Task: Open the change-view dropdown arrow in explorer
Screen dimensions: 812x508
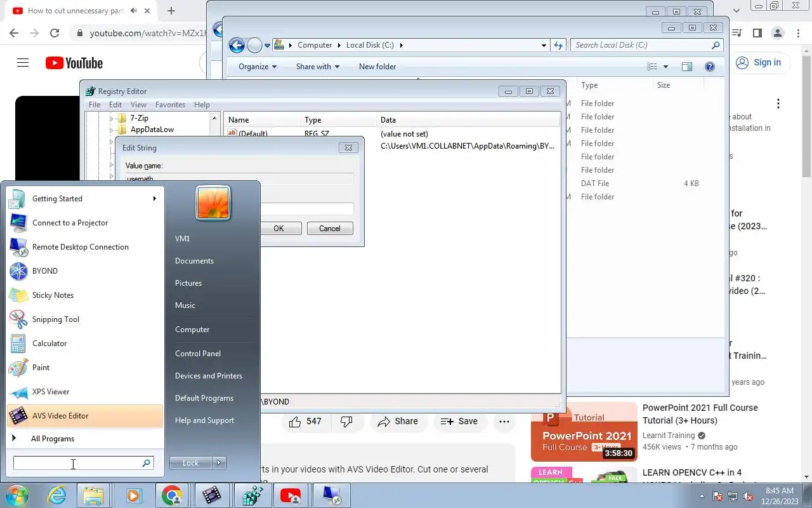Action: [x=665, y=67]
